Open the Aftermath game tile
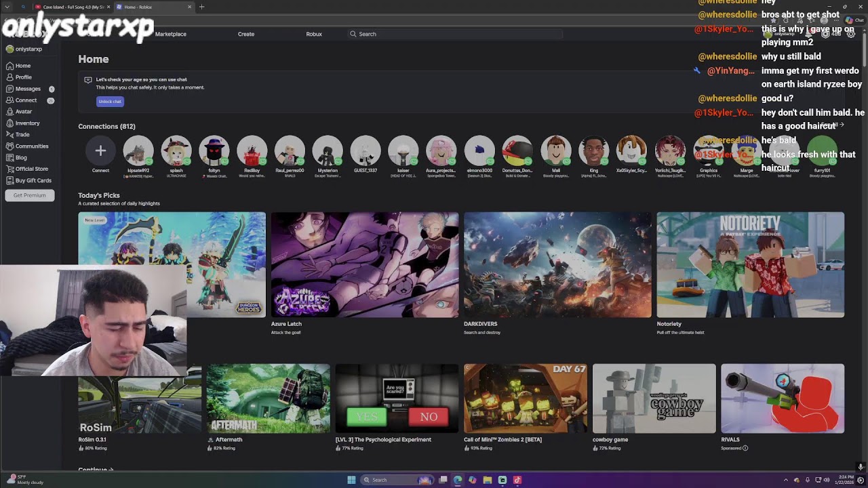The width and height of the screenshot is (868, 488). pyautogui.click(x=269, y=399)
